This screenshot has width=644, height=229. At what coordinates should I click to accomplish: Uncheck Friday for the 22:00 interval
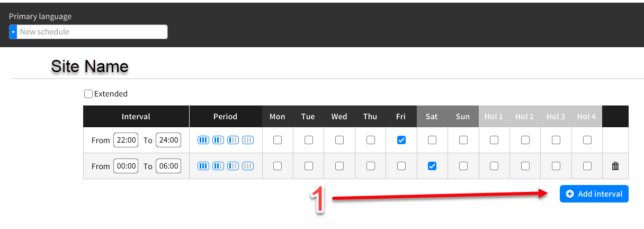pyautogui.click(x=401, y=140)
